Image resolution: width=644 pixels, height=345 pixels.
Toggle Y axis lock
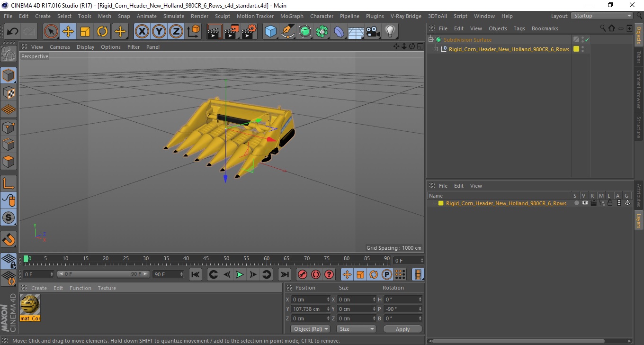click(x=159, y=32)
